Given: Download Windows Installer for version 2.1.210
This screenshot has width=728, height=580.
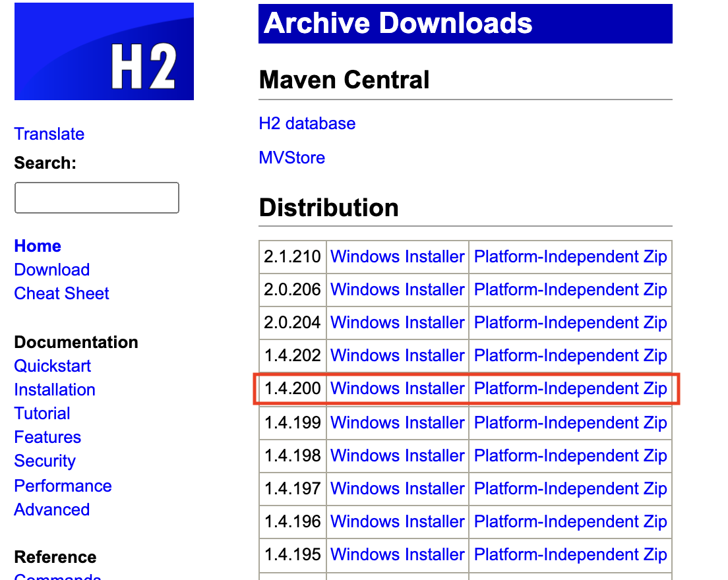Looking at the screenshot, I should point(398,256).
